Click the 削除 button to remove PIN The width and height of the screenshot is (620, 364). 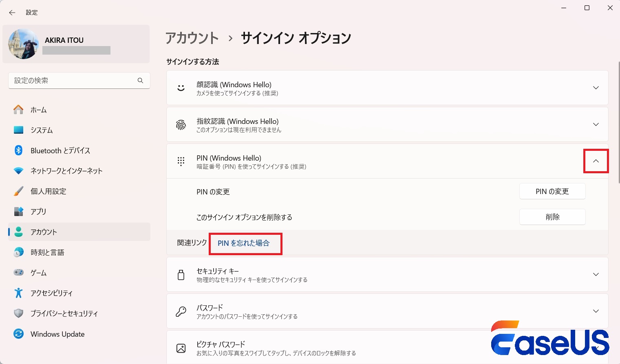point(552,217)
